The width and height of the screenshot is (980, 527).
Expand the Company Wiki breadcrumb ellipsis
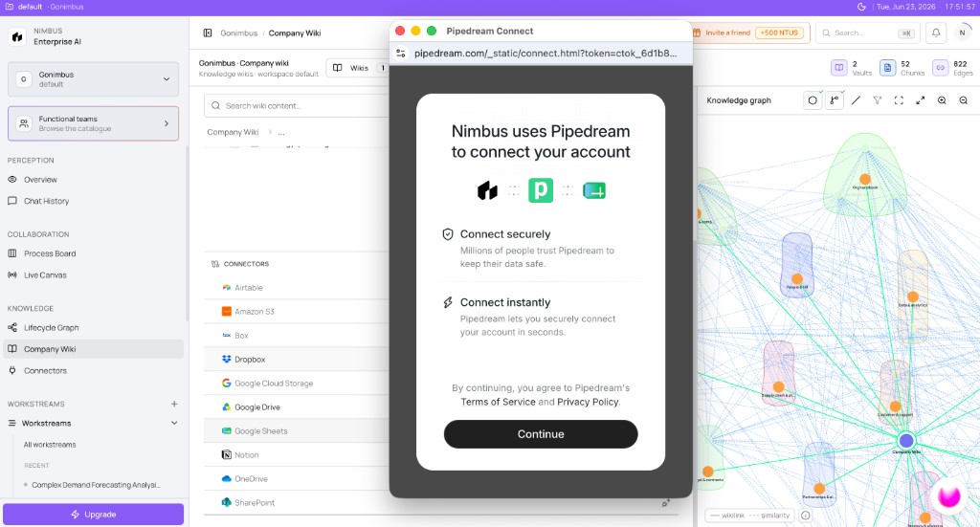click(x=281, y=132)
